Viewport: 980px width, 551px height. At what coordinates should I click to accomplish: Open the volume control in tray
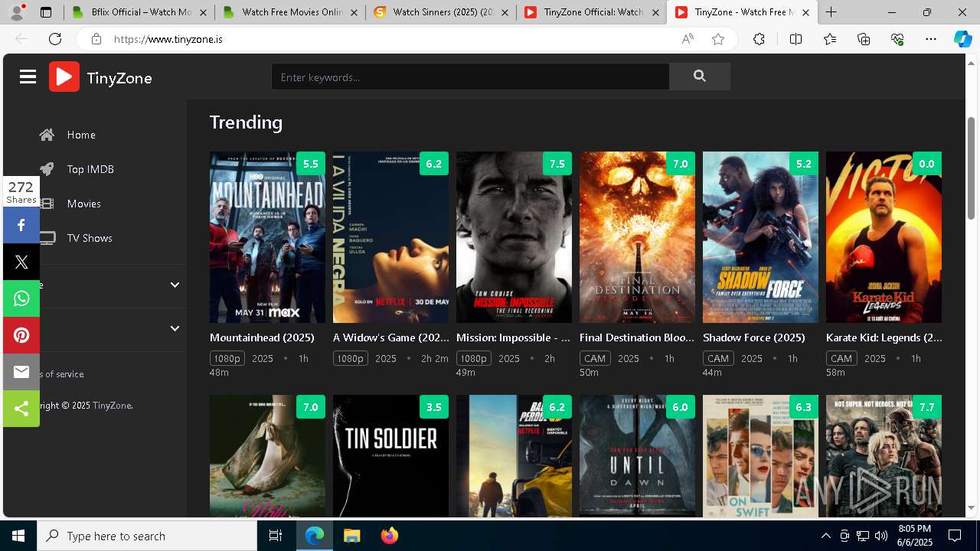point(881,536)
